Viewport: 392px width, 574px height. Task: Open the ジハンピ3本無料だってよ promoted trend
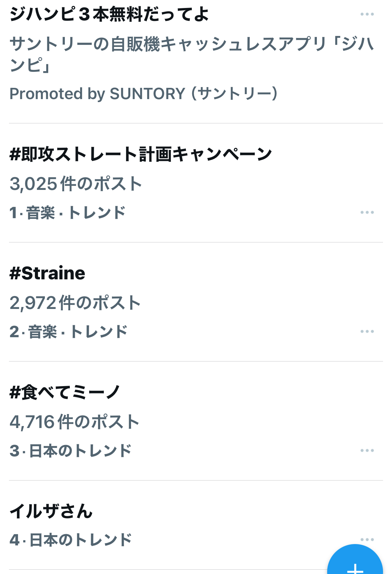click(x=109, y=15)
